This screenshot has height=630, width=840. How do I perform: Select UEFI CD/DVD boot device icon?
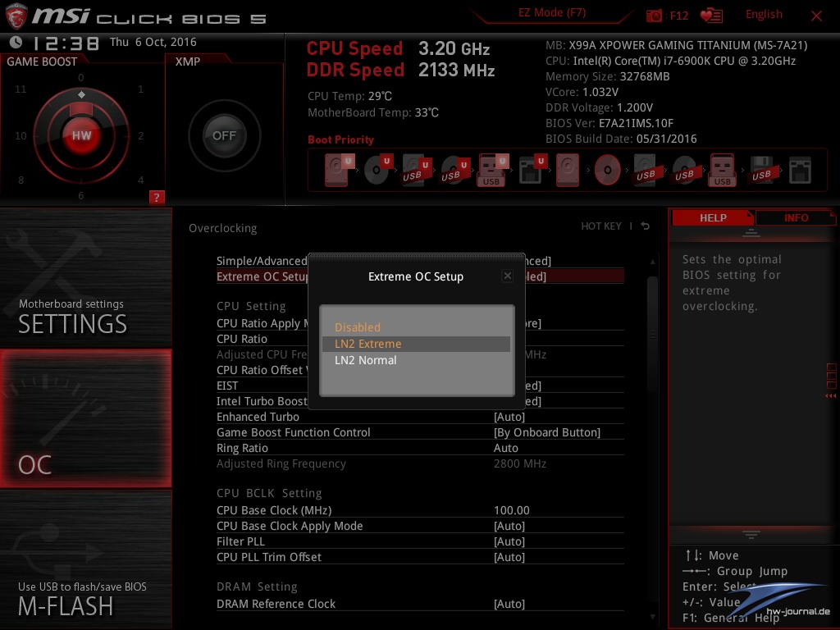tap(377, 170)
